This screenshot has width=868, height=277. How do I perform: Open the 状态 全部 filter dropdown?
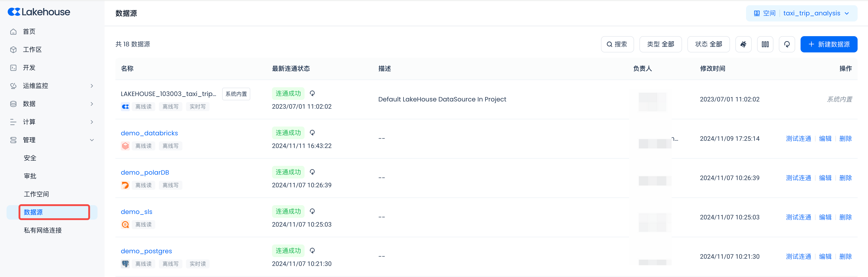(x=708, y=45)
